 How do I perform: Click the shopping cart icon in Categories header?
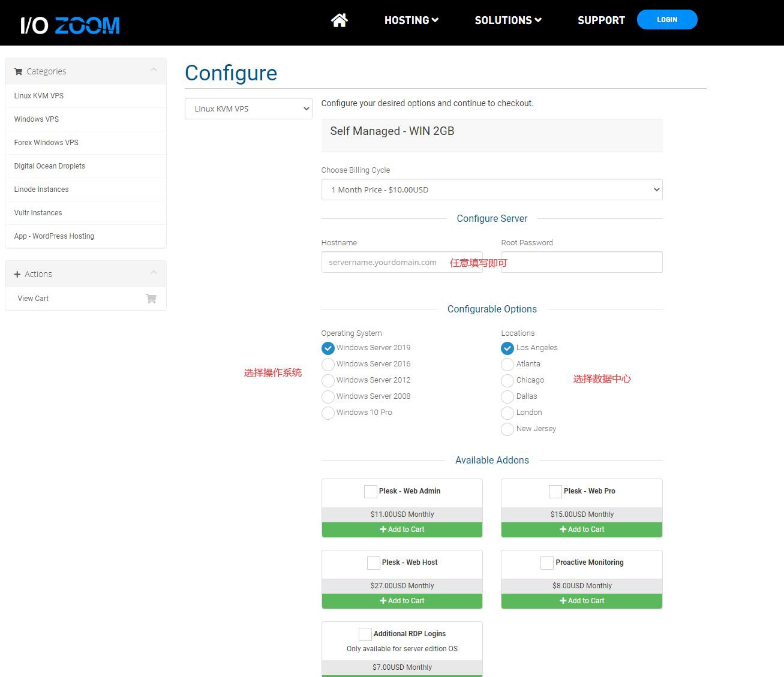pyautogui.click(x=18, y=71)
